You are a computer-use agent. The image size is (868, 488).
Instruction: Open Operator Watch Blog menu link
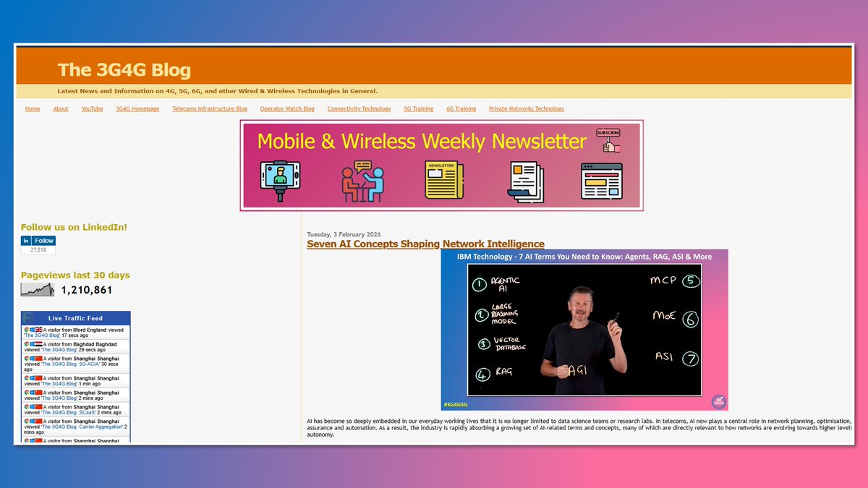(287, 108)
